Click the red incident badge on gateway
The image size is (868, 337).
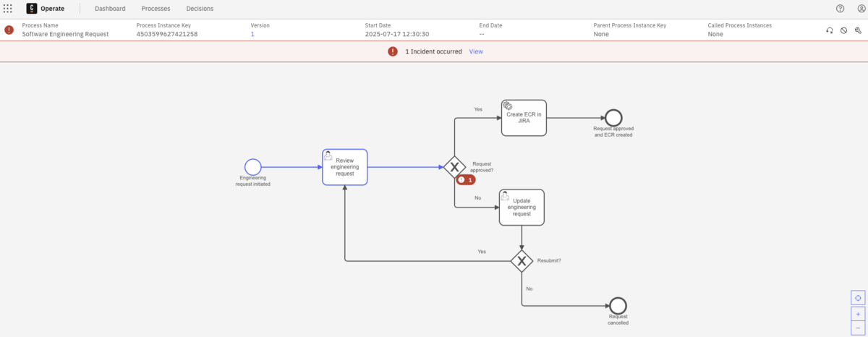pyautogui.click(x=466, y=180)
